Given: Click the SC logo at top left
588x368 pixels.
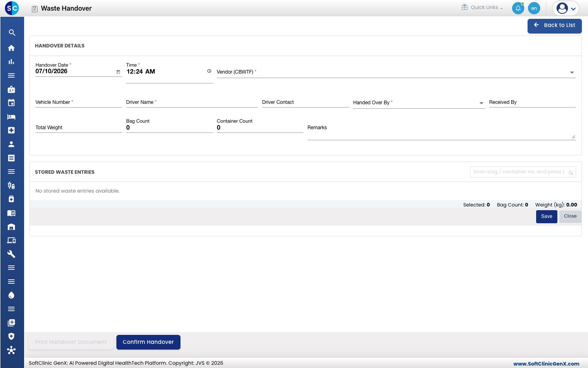Looking at the screenshot, I should pos(12,8).
